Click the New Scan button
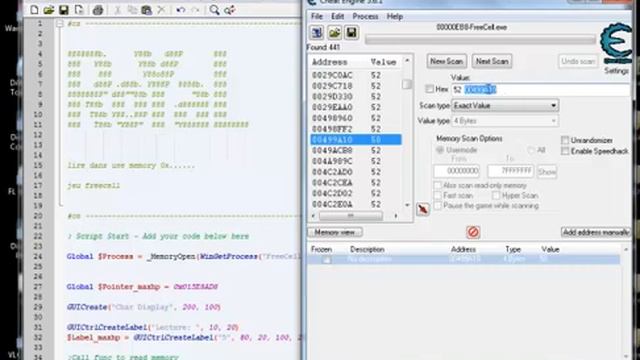Screen dimensions: 640x360 447,61
